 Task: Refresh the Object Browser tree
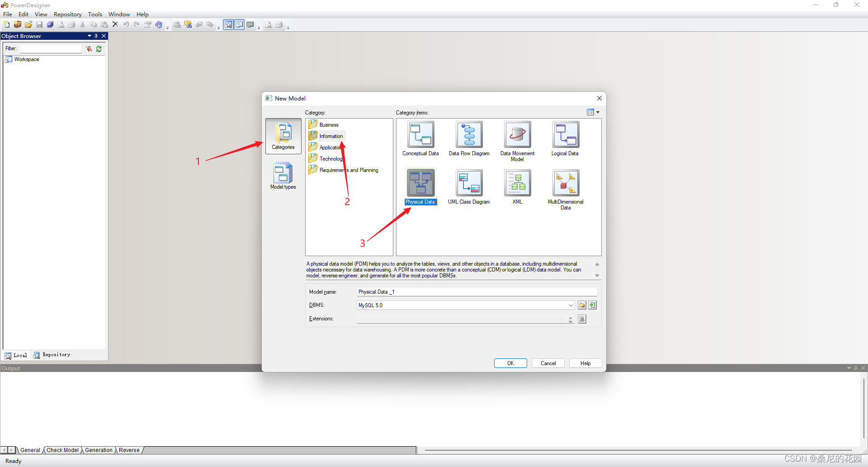(x=99, y=49)
